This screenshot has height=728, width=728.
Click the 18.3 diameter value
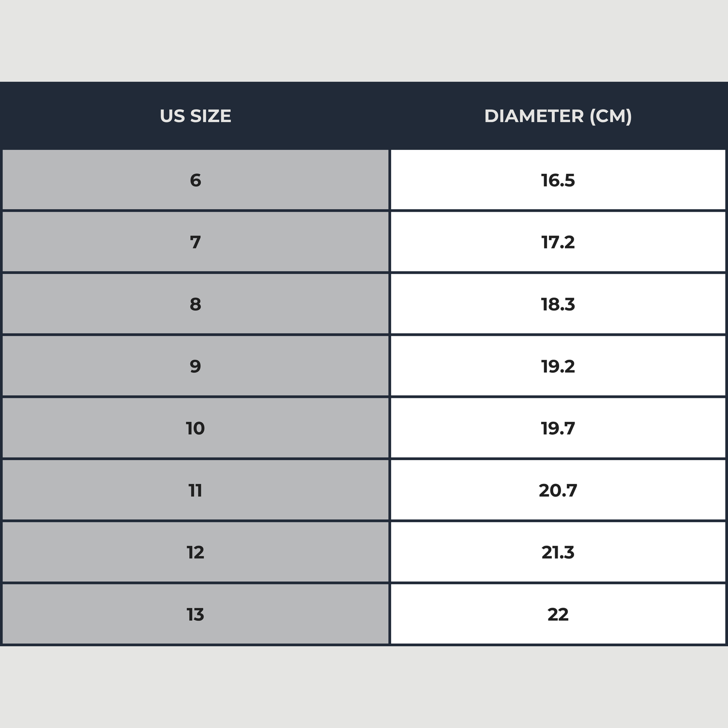click(558, 304)
